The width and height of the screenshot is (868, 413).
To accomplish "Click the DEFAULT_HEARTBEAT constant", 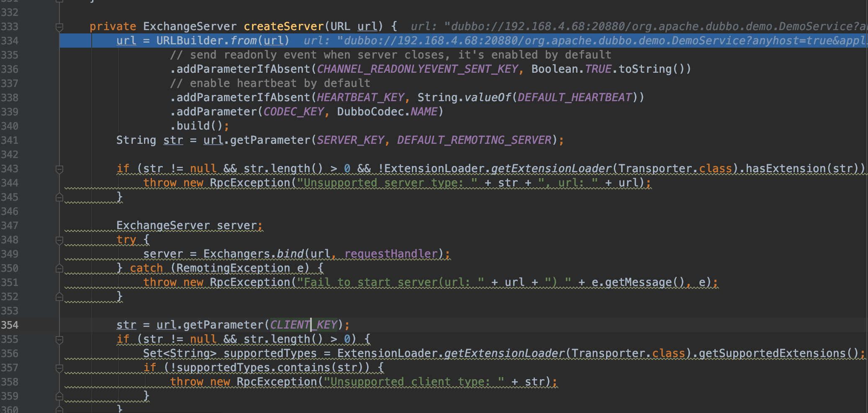I will [575, 97].
